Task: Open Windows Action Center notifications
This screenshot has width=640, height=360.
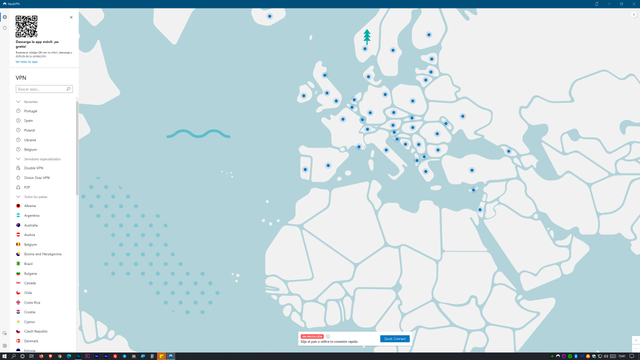Action: (x=632, y=356)
